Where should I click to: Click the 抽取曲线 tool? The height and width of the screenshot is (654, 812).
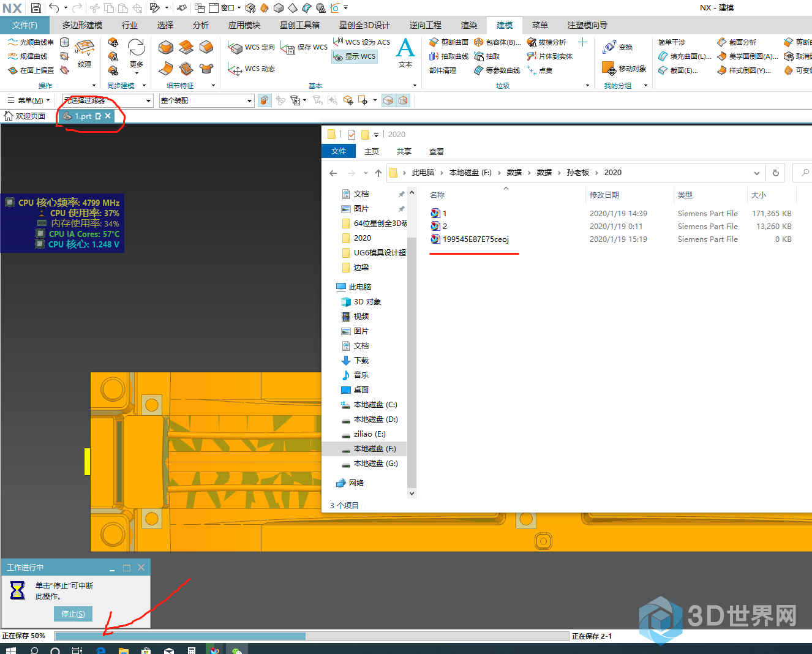pyautogui.click(x=449, y=56)
